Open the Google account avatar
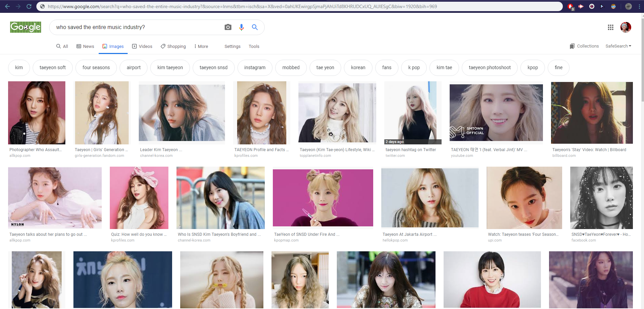The width and height of the screenshot is (644, 309). click(626, 27)
